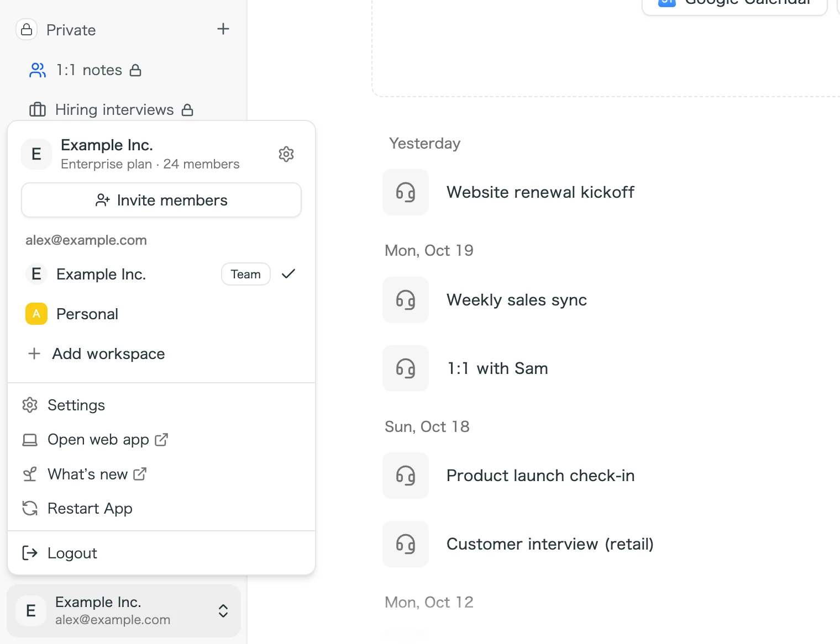Open Settings from the menu
840x644 pixels.
161,405
